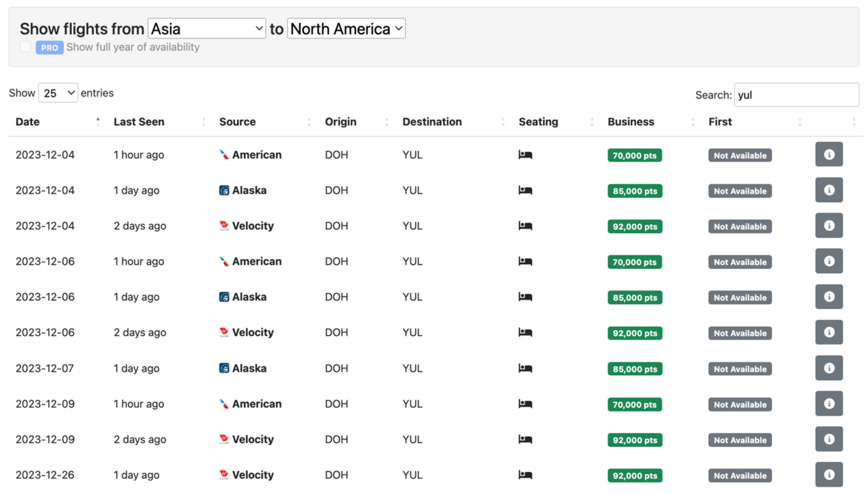Click Velocity logo in 2023-12-04 row
Viewport: 868px width, 494px height.
tap(224, 226)
